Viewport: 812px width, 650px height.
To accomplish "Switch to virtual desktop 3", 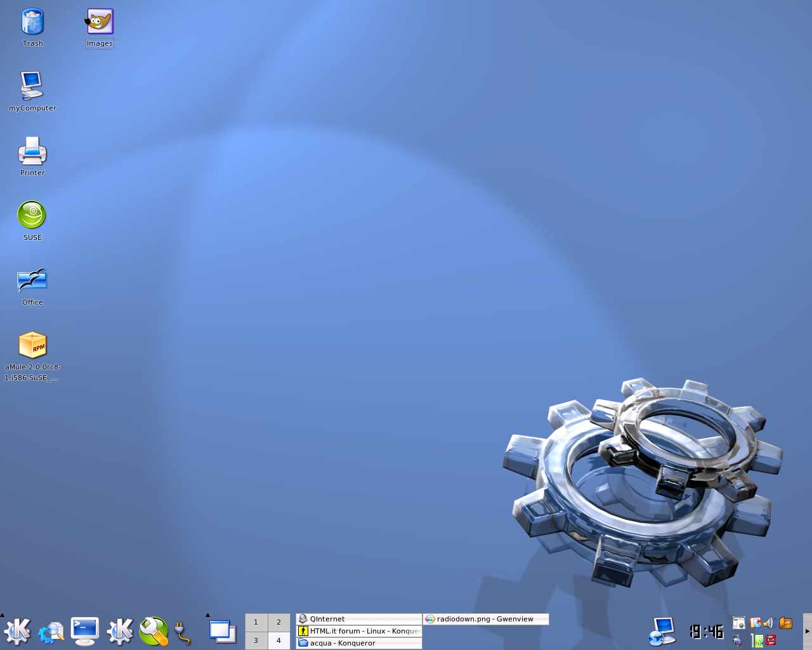I will coord(256,640).
